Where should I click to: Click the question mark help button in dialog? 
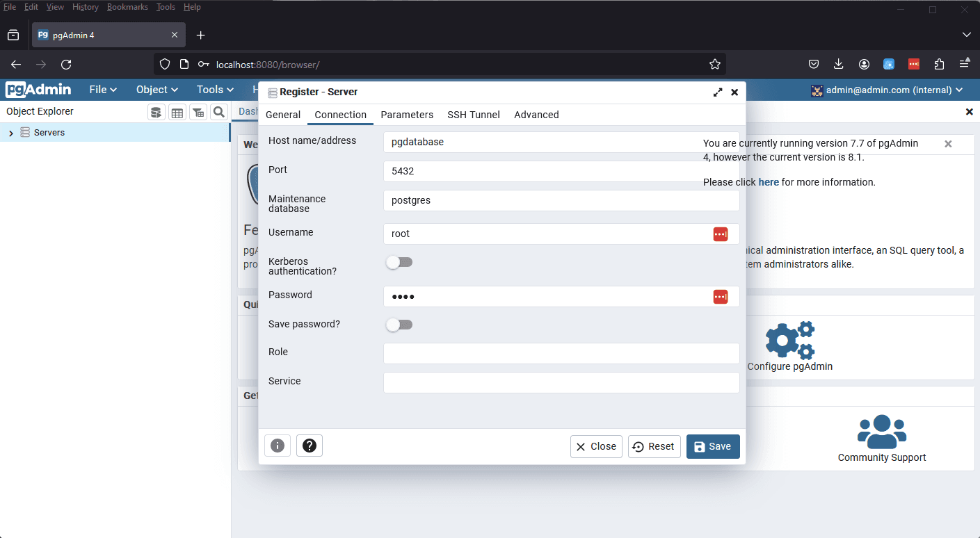coord(310,446)
